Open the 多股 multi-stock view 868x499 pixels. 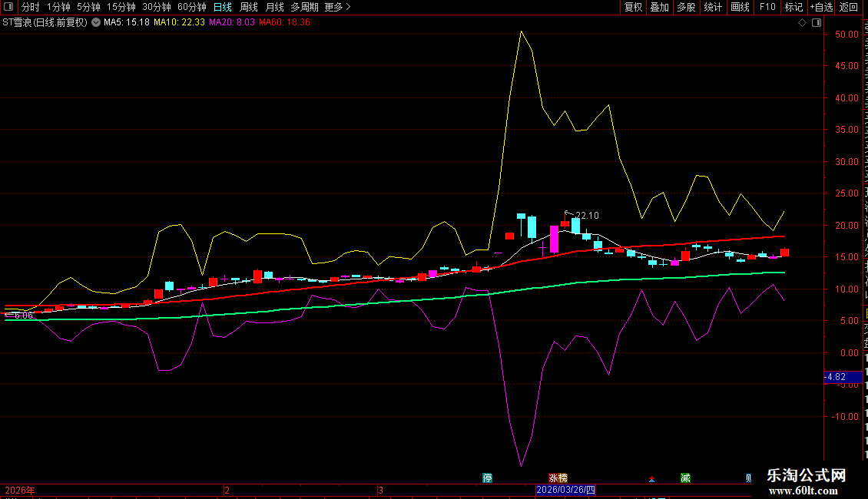687,7
